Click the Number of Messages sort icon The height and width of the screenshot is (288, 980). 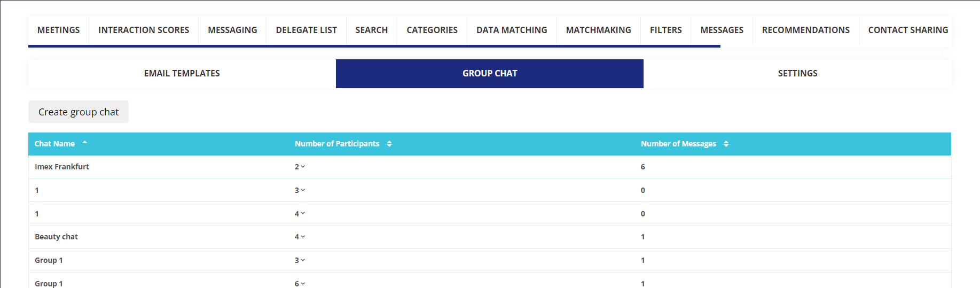pyautogui.click(x=726, y=144)
